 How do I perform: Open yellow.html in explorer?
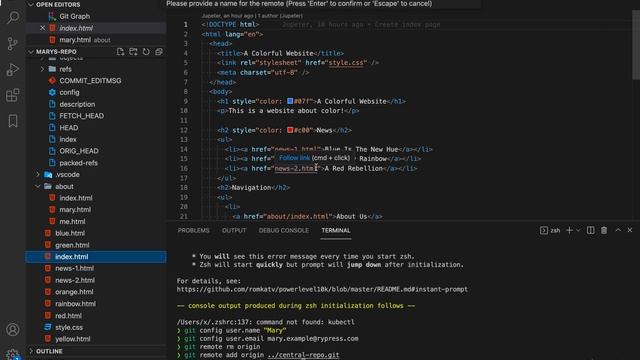coord(73,339)
